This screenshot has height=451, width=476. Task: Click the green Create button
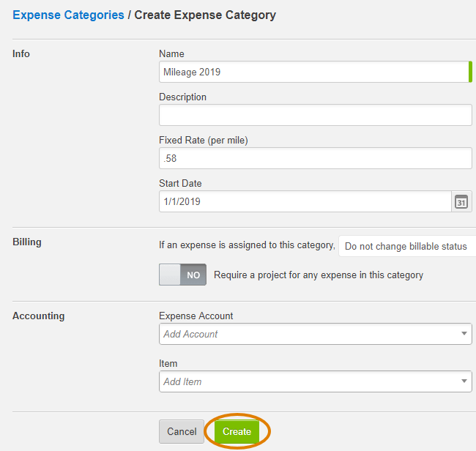[237, 431]
